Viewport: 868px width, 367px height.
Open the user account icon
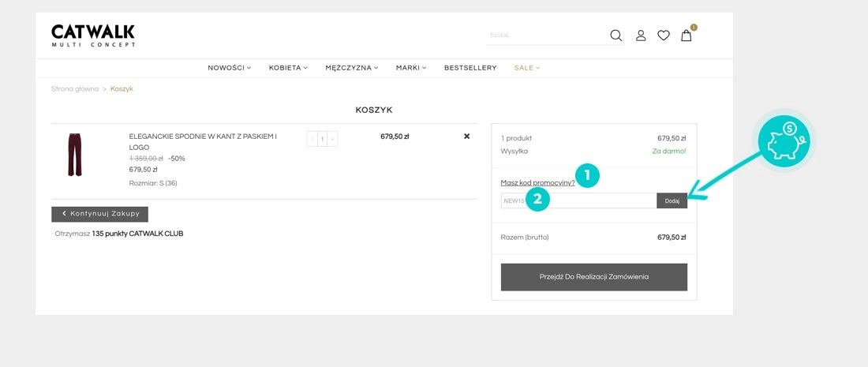(x=641, y=36)
